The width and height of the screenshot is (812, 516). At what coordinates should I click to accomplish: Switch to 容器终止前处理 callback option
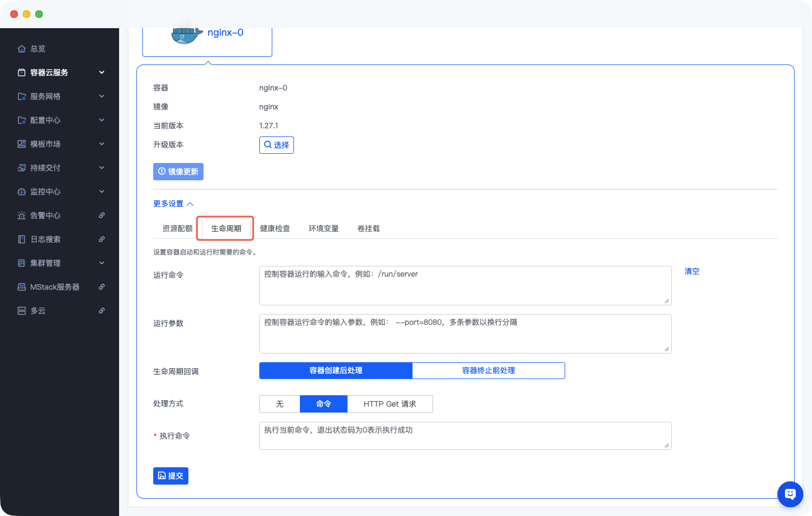tap(488, 370)
